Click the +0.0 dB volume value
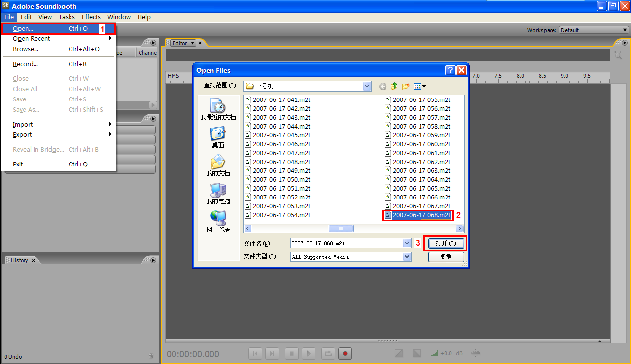Screen dimensions: 631x364 point(446,354)
